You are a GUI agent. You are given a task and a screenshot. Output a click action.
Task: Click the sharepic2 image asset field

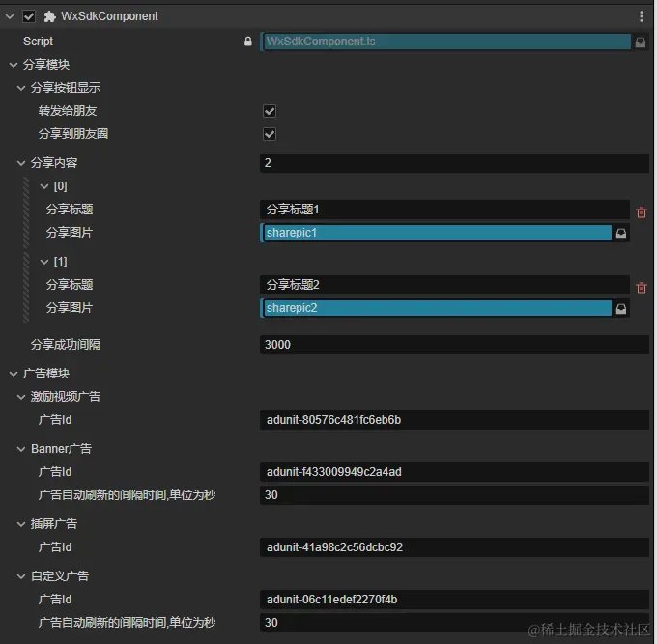click(436, 308)
